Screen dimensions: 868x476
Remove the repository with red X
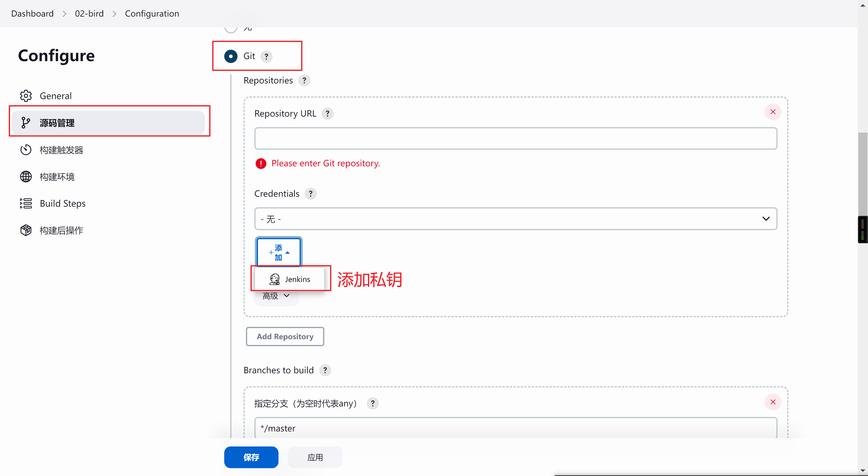click(x=773, y=112)
